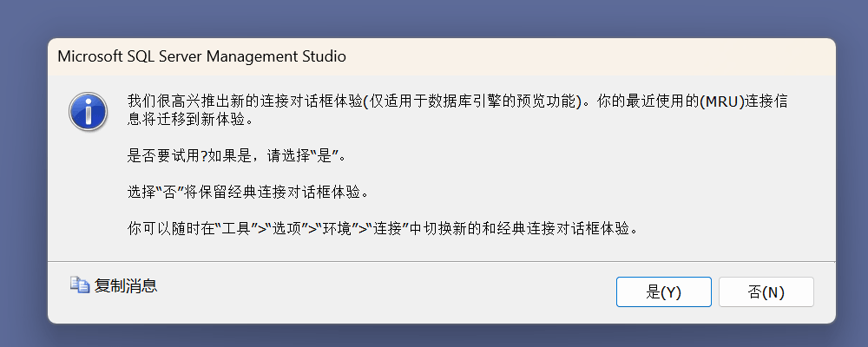Click the Microsoft SQL Server Management Studio title
Screen dimensions: 868x347
click(201, 56)
